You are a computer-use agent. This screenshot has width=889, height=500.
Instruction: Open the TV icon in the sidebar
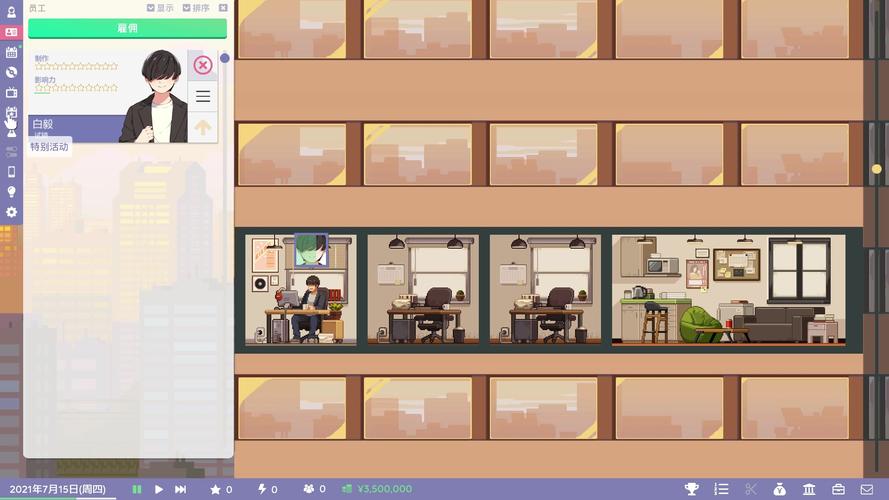11,92
